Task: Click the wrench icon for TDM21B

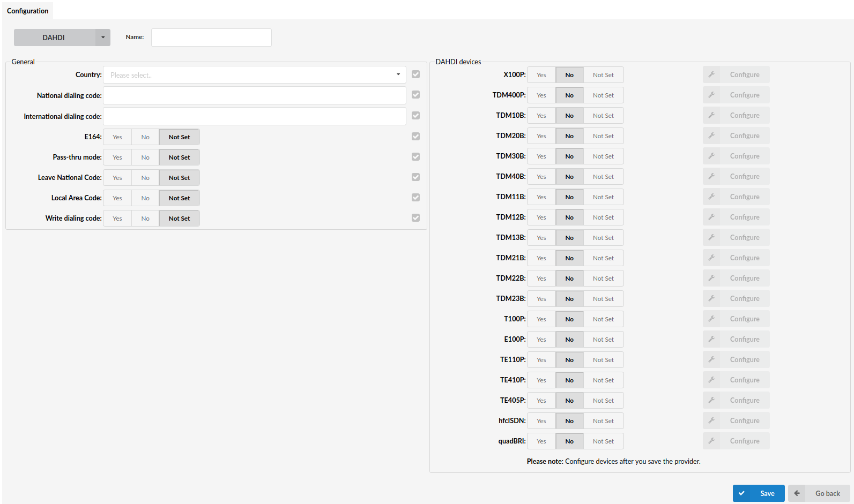Action: [x=711, y=258]
